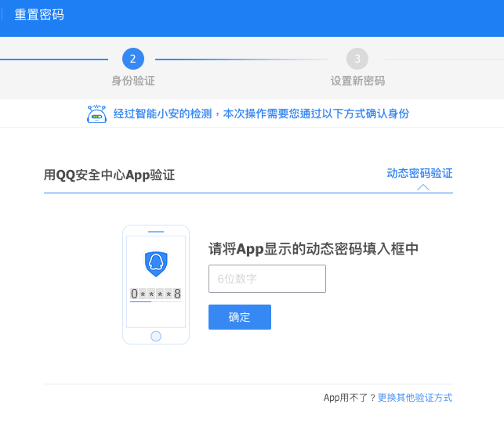Click the blue detection notice about 智能小安
Viewport: 504px width, 422px height.
point(261,114)
